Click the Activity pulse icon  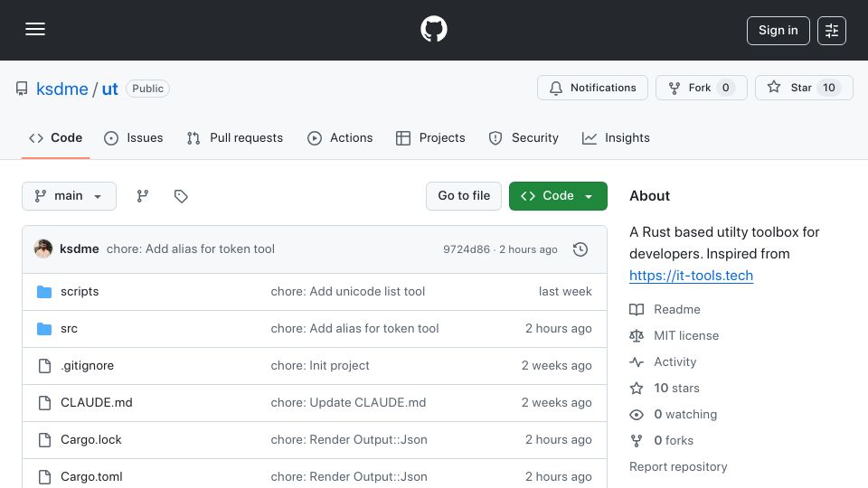[x=637, y=361]
